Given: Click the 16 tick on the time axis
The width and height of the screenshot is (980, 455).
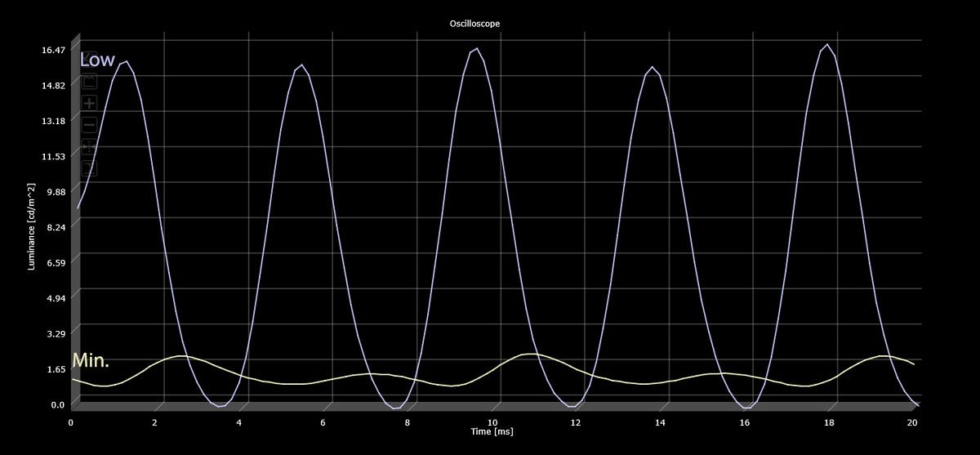Looking at the screenshot, I should click(x=745, y=422).
